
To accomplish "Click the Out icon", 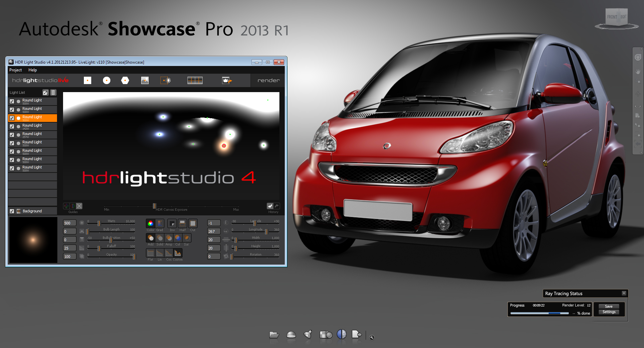I will (x=193, y=223).
